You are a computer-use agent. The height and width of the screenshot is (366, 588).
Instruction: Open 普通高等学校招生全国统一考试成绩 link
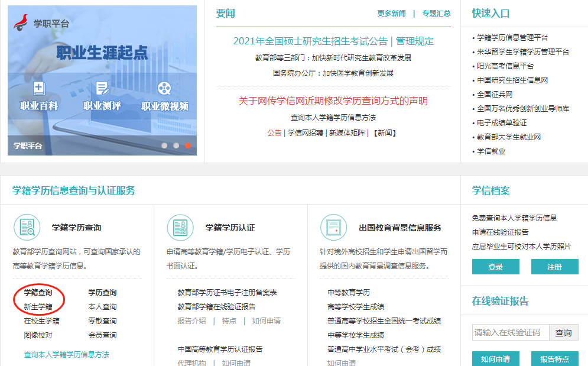tap(384, 321)
